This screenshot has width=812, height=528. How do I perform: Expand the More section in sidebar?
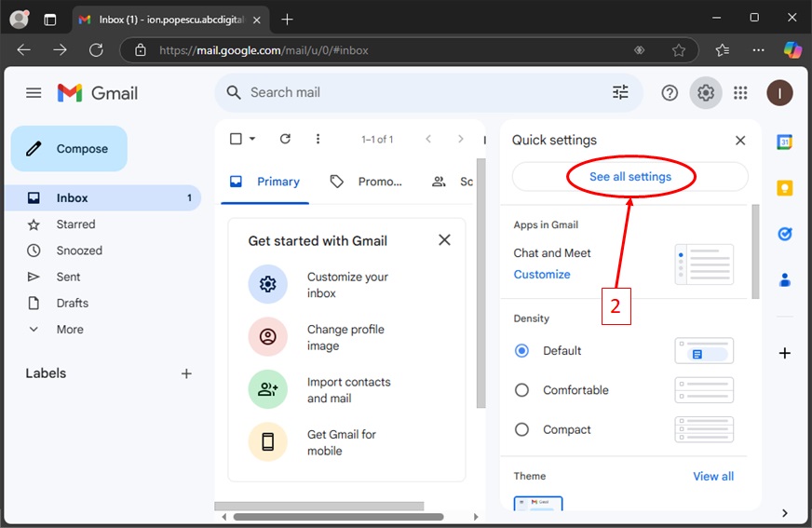pos(69,329)
